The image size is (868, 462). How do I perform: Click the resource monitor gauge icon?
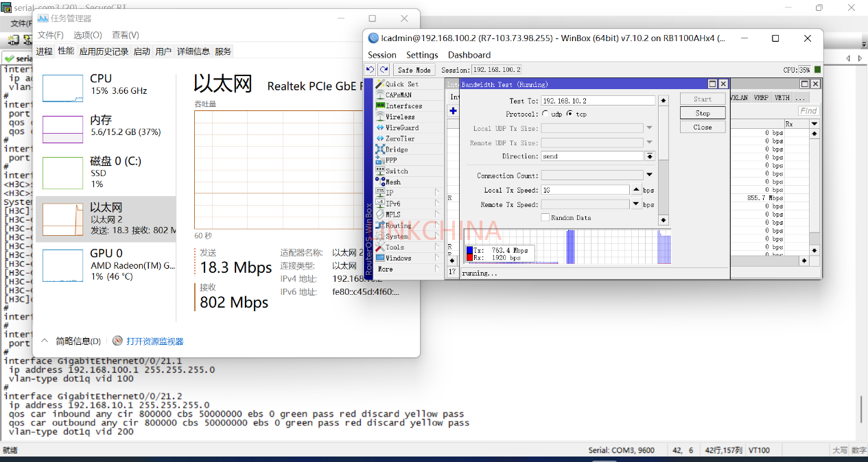117,341
